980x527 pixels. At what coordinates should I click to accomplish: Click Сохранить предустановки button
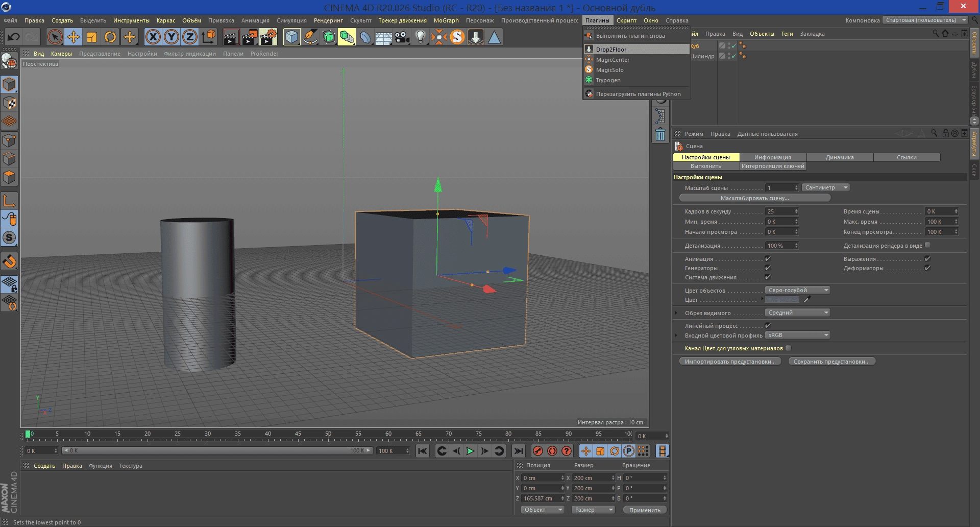(832, 362)
